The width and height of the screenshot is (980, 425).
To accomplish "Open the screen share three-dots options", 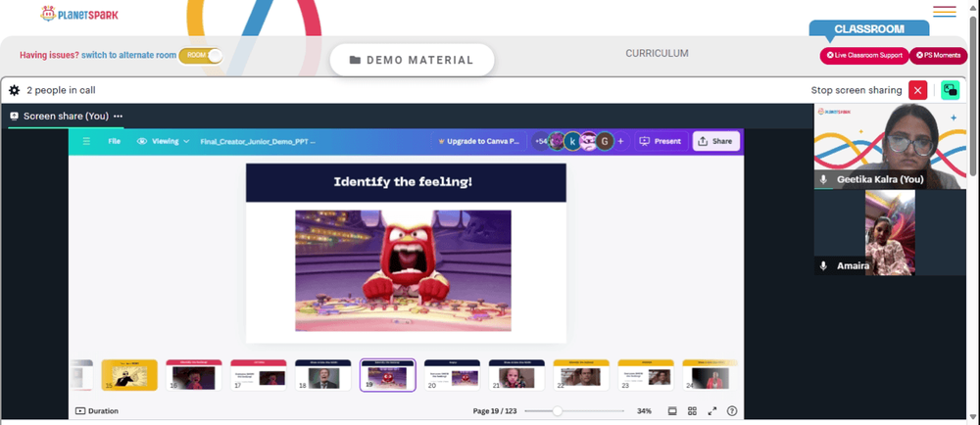I will tap(119, 117).
